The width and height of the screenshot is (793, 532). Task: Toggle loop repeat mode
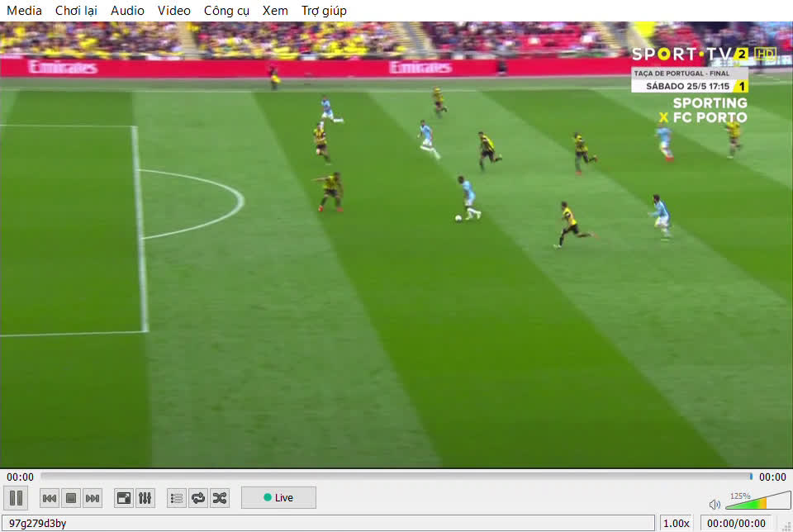click(198, 497)
